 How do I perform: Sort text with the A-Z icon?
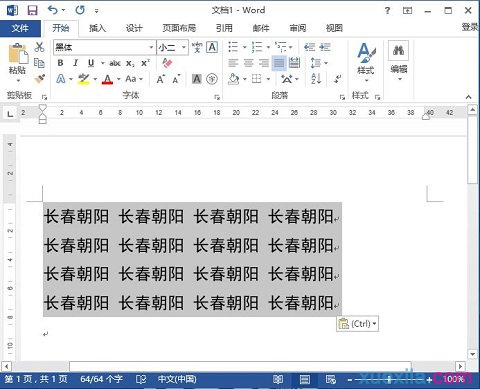[x=316, y=79]
